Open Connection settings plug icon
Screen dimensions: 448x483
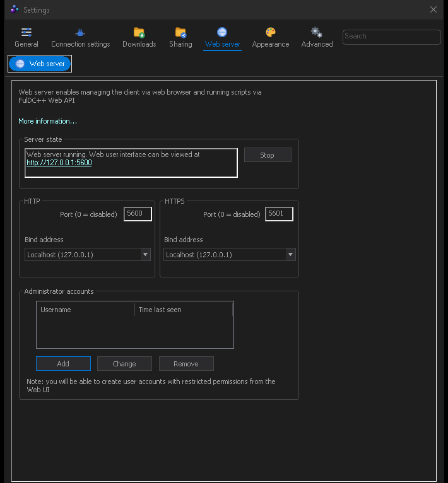point(80,32)
